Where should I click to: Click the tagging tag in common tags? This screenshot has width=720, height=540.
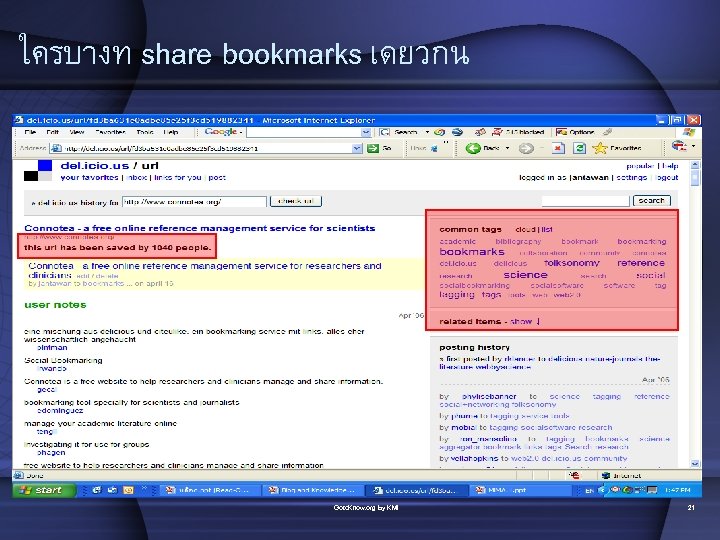(x=456, y=295)
